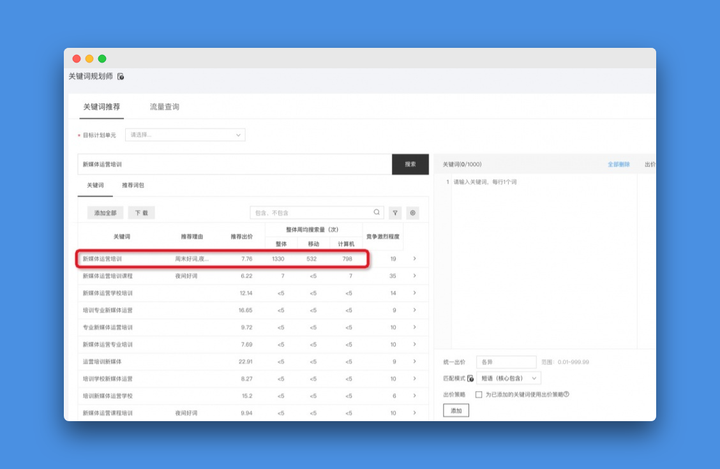The image size is (720, 469).
Task: Click the 推荐出价 column header
Action: 242,237
